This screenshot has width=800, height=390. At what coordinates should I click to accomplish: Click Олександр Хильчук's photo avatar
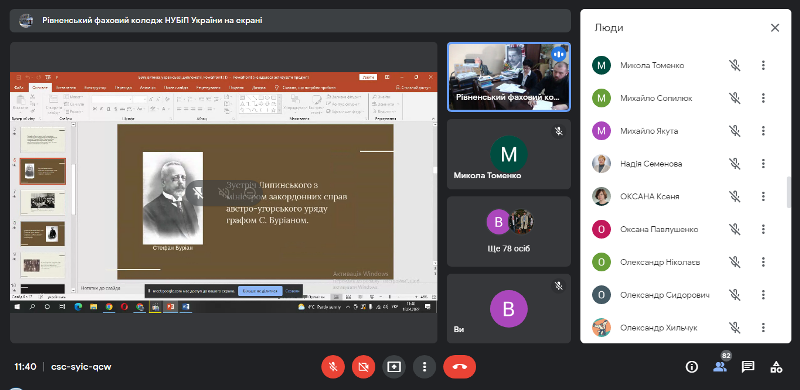[x=602, y=327]
